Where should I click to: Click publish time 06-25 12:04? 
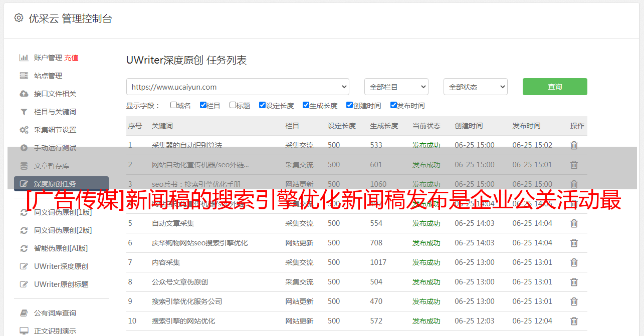click(532, 321)
